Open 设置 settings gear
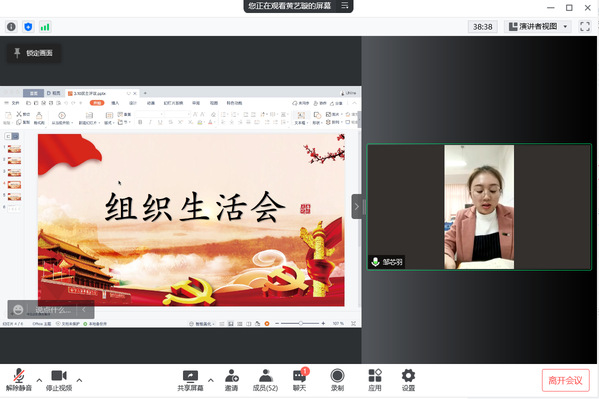This screenshot has width=599, height=399. click(408, 380)
